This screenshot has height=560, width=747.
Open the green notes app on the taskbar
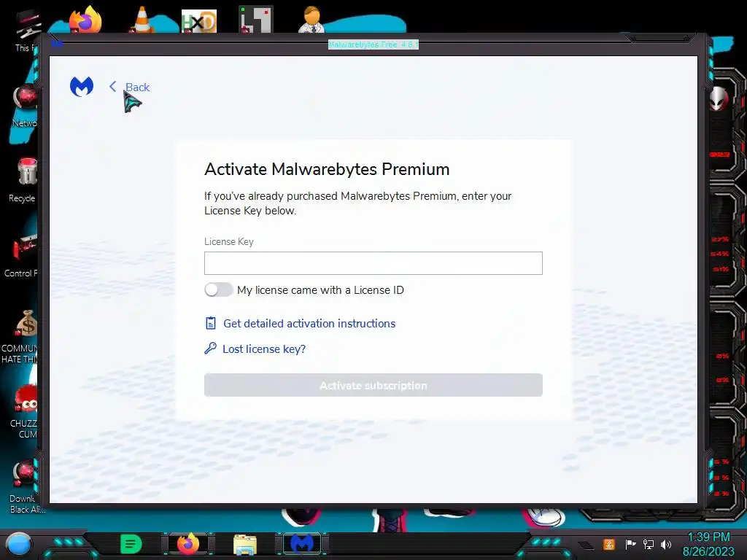[131, 544]
